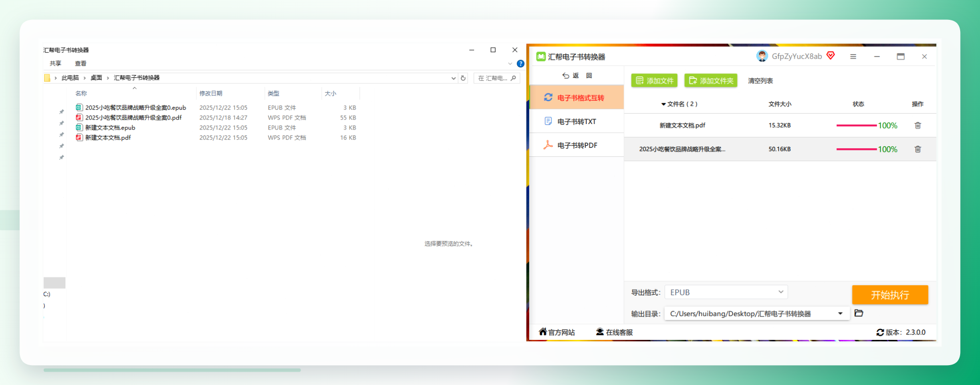Select file 新建文本文档.pdf in Explorer

click(x=108, y=137)
